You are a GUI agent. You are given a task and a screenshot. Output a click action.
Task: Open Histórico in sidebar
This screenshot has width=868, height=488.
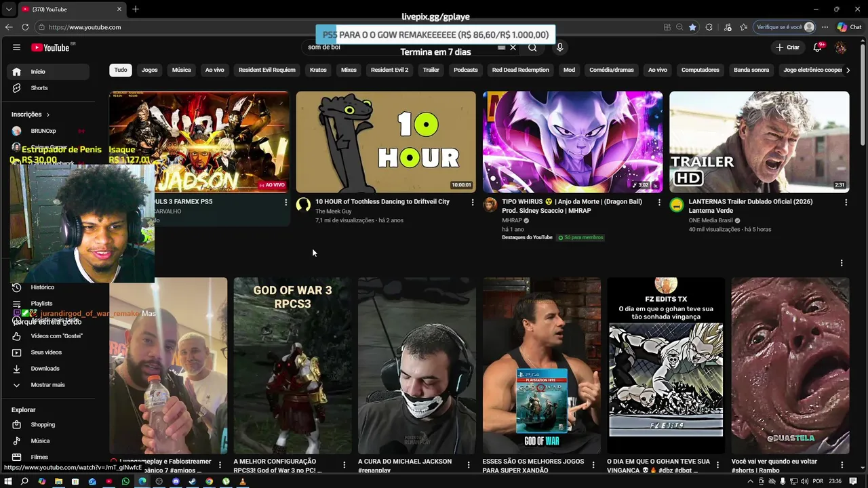[49, 287]
